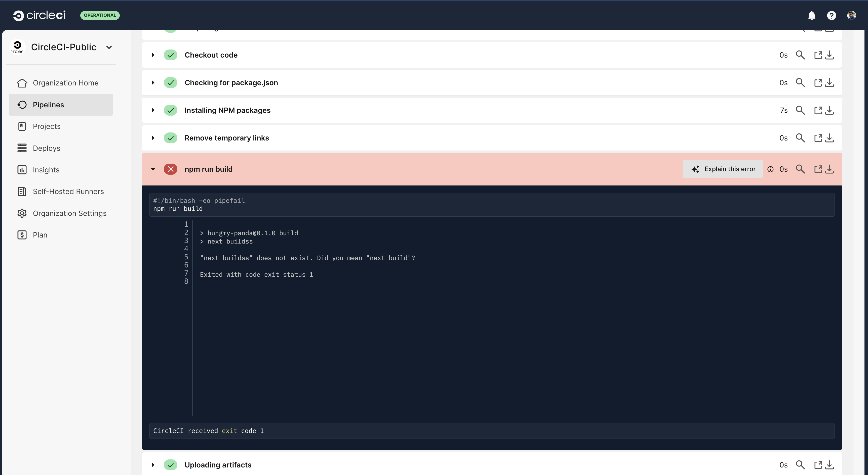
Task: Collapse the npm run build step output
Action: [153, 169]
